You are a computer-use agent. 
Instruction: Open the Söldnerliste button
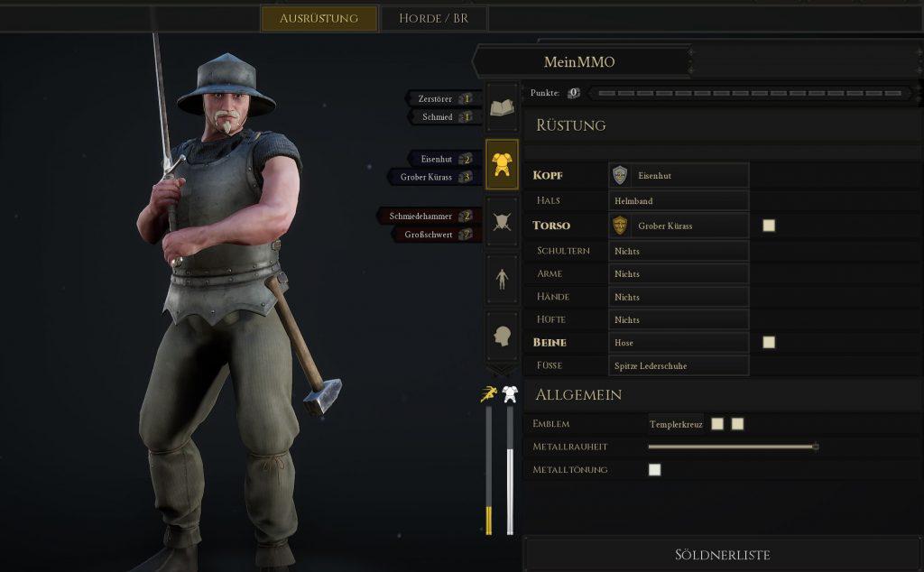click(722, 554)
